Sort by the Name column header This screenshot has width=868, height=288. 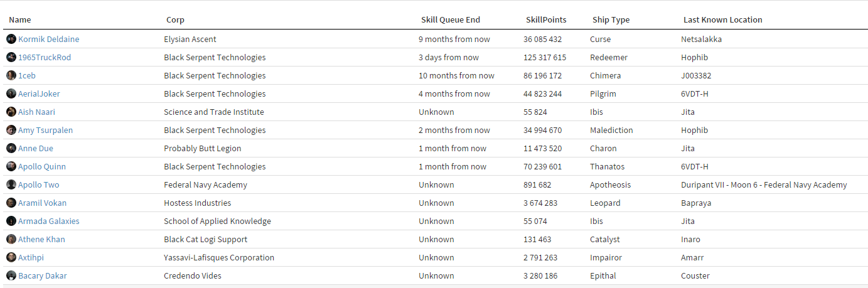(x=20, y=20)
